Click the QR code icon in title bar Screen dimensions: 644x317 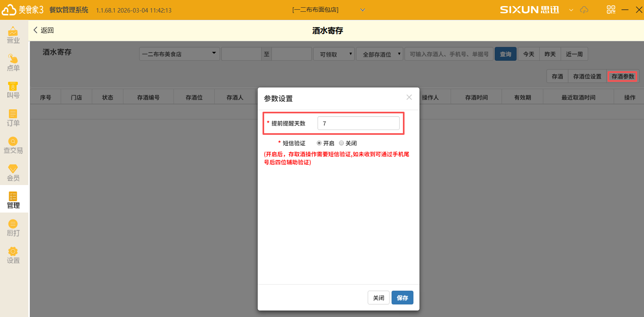click(x=611, y=10)
